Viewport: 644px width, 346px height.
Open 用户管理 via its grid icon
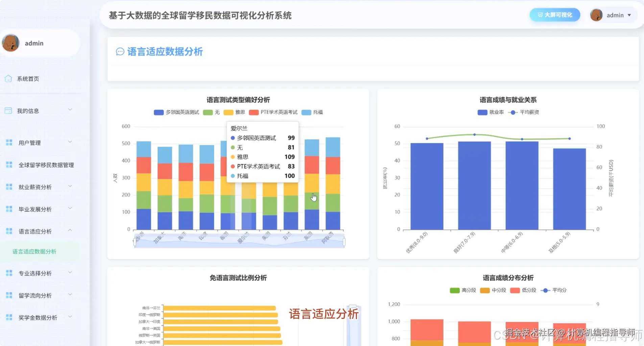coord(9,142)
